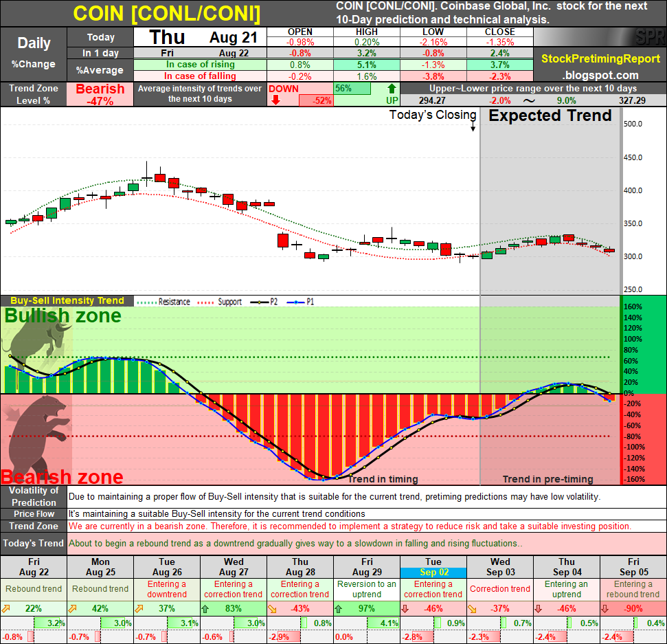Click the highlighted Sep 02 date cell

(433, 572)
